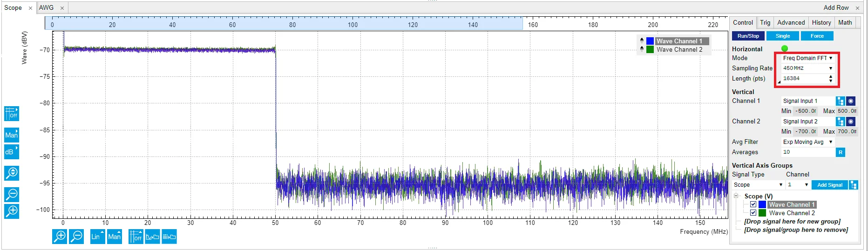Click green swatch in Scope (V) tree

click(762, 213)
